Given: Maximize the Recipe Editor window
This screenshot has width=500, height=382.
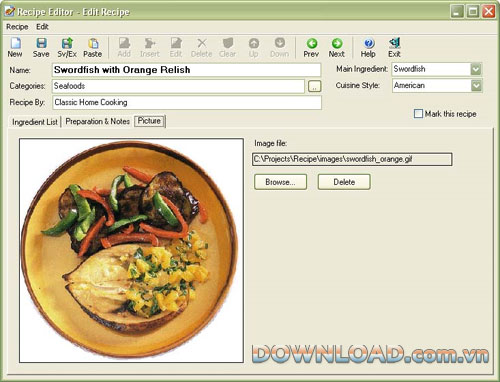Looking at the screenshot, I should pos(473,12).
